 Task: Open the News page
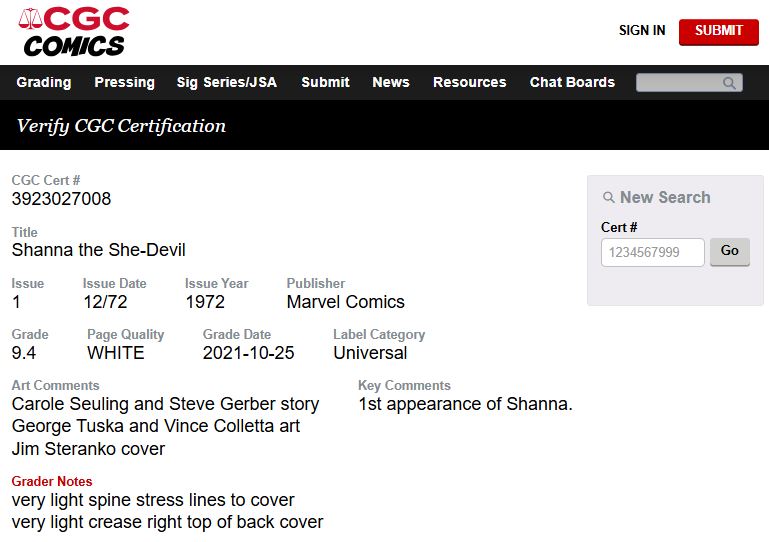tap(390, 82)
